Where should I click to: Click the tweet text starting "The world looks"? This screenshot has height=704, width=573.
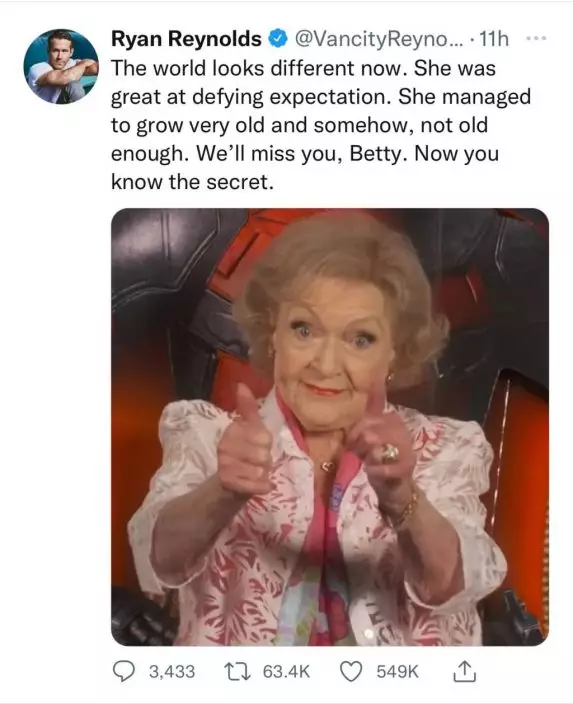pyautogui.click(x=321, y=125)
